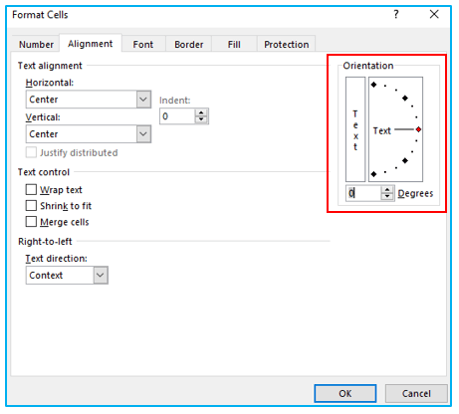
Task: Click the Merge cells label
Action: click(65, 222)
